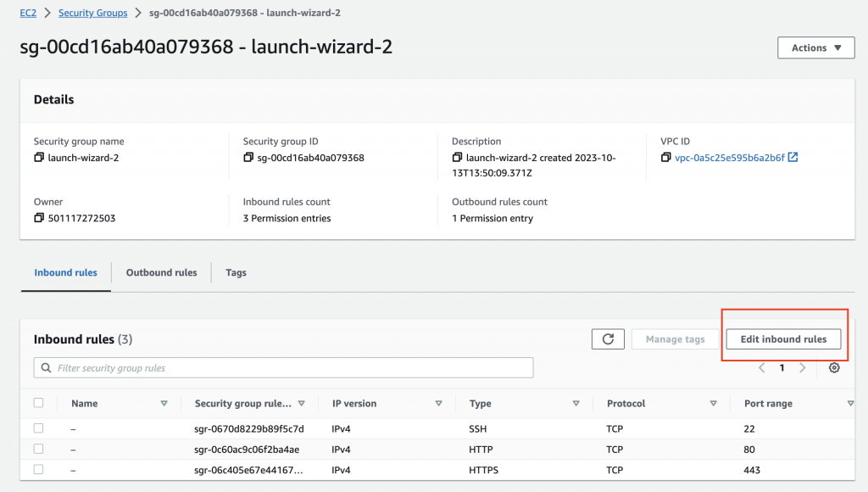Navigate to Security Groups breadcrumb
The width and height of the screenshot is (868, 492).
tap(92, 14)
